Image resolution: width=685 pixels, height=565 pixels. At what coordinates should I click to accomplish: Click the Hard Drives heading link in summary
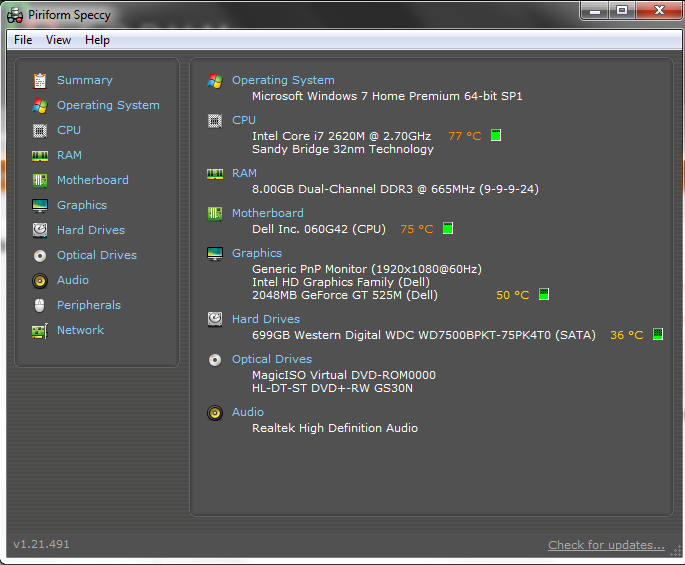point(266,319)
